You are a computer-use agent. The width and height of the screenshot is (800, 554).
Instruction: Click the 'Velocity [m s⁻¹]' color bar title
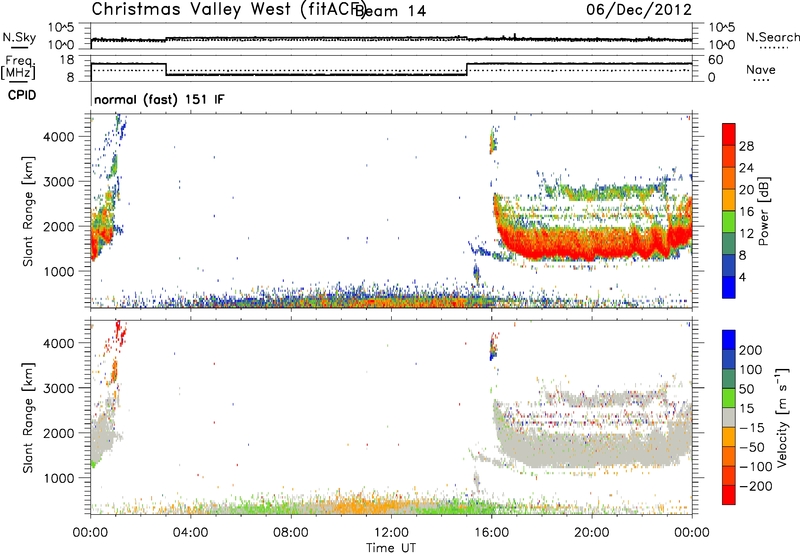pos(782,417)
